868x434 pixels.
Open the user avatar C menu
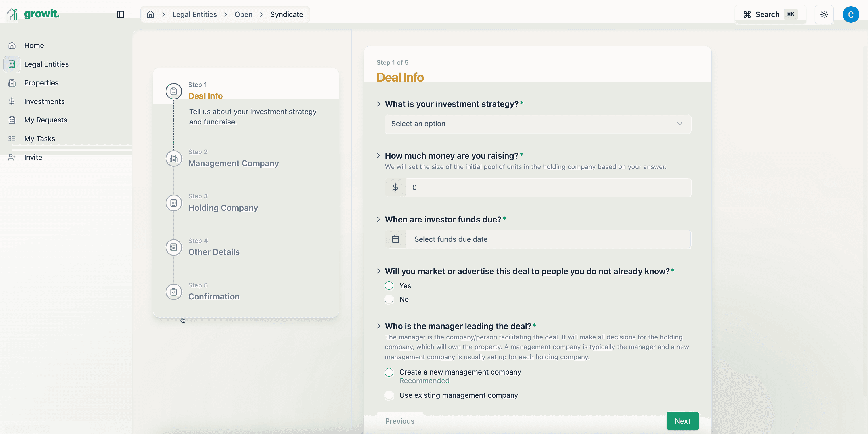pyautogui.click(x=850, y=14)
